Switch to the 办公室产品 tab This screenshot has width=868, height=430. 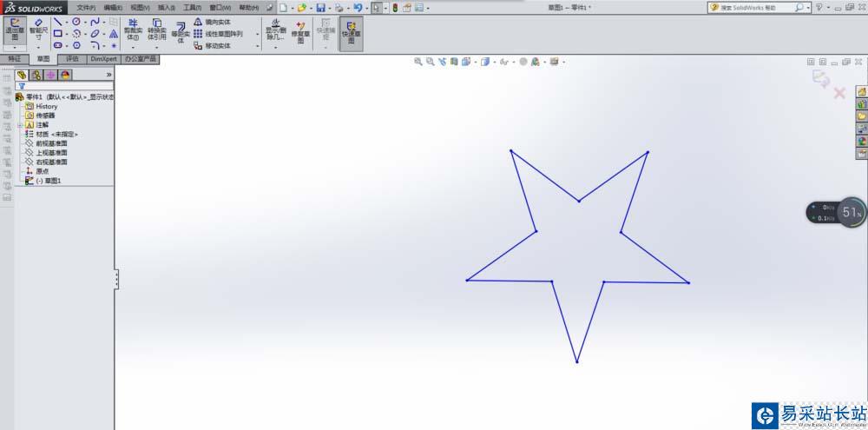click(140, 59)
